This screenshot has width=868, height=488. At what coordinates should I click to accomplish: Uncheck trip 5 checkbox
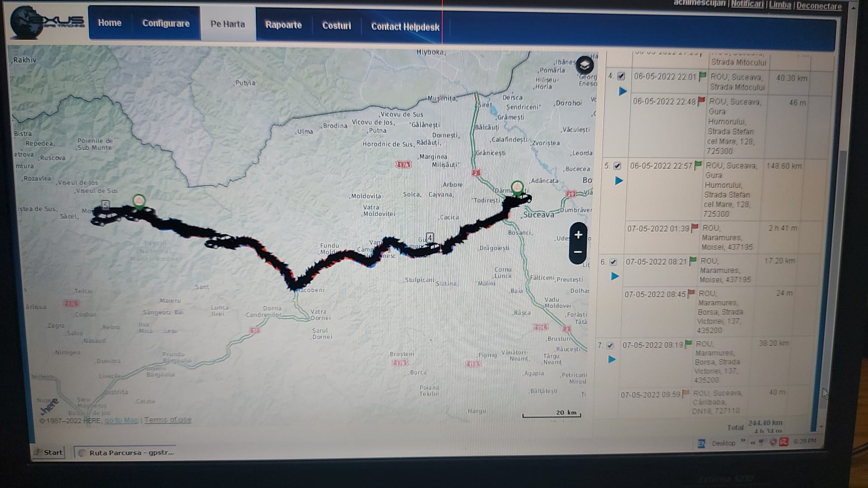(x=618, y=166)
